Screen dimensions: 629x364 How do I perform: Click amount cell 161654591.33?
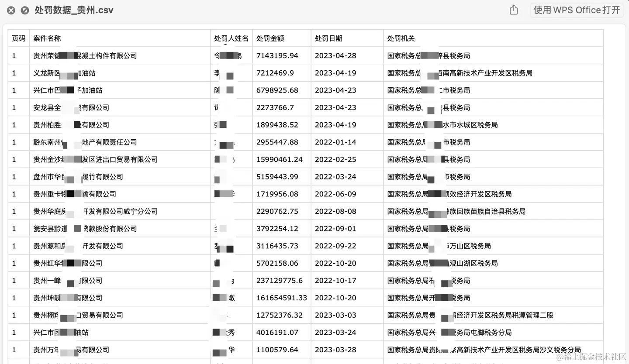(282, 298)
